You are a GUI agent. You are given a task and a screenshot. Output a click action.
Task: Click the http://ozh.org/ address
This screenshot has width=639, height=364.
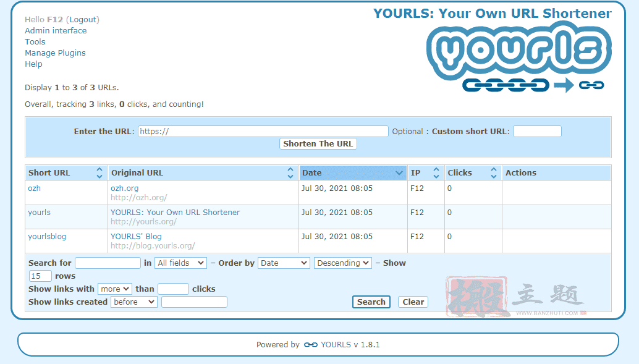coord(139,198)
